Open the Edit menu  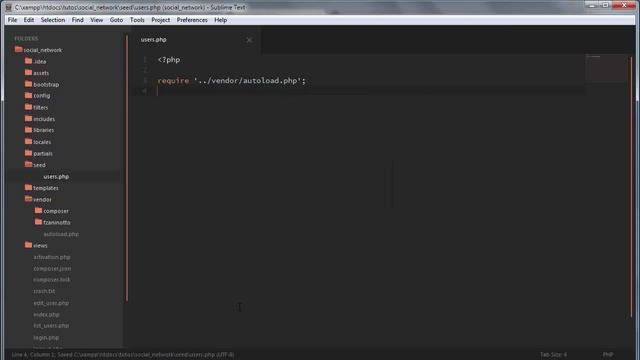[29, 20]
